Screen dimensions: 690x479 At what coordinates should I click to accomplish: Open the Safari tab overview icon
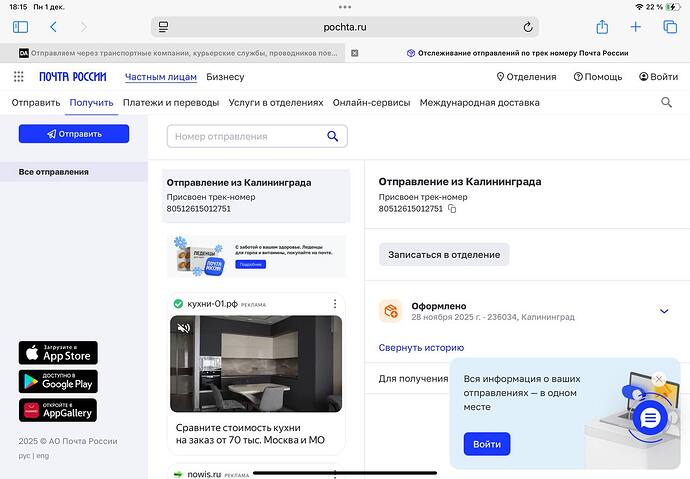coord(669,27)
